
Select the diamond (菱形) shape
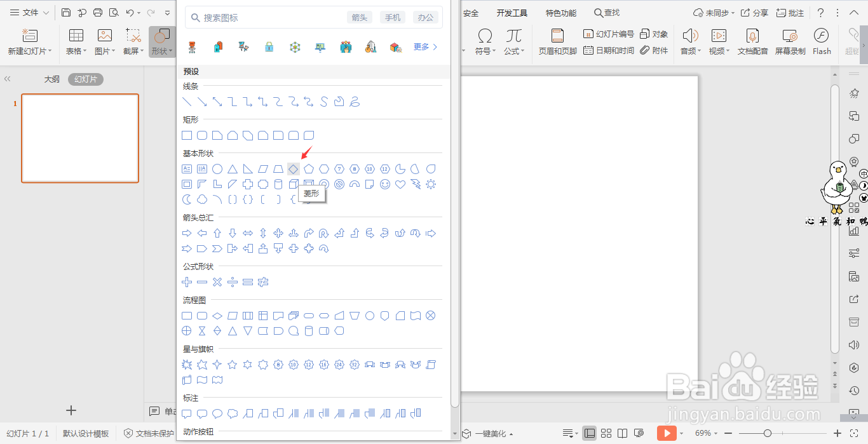pyautogui.click(x=294, y=169)
